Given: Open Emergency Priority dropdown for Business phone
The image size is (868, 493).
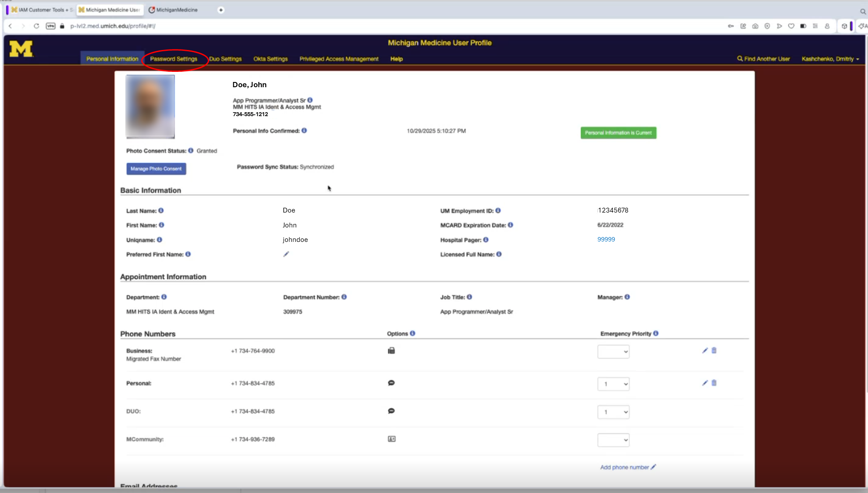Looking at the screenshot, I should (x=613, y=351).
